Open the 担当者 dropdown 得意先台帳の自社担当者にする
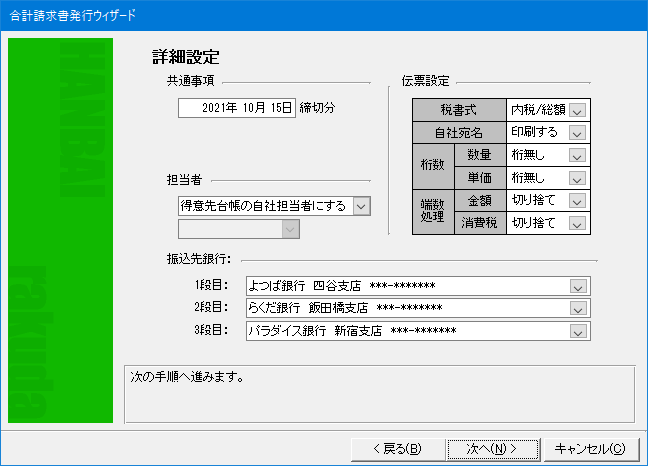This screenshot has width=648, height=466. [x=274, y=206]
